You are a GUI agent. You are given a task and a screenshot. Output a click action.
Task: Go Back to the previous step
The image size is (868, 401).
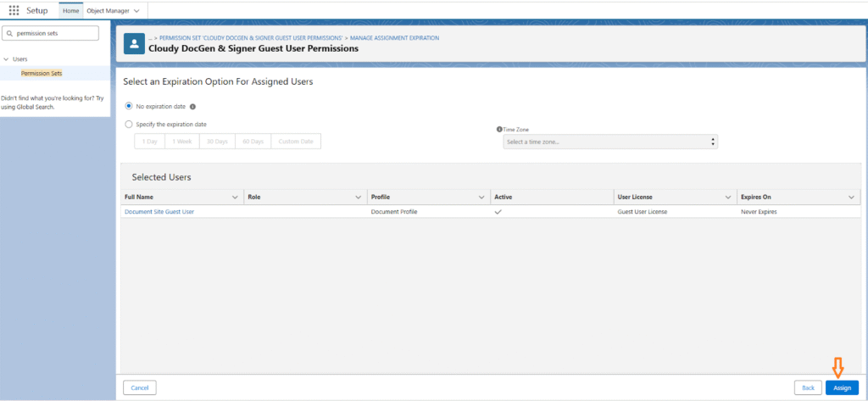pyautogui.click(x=807, y=387)
